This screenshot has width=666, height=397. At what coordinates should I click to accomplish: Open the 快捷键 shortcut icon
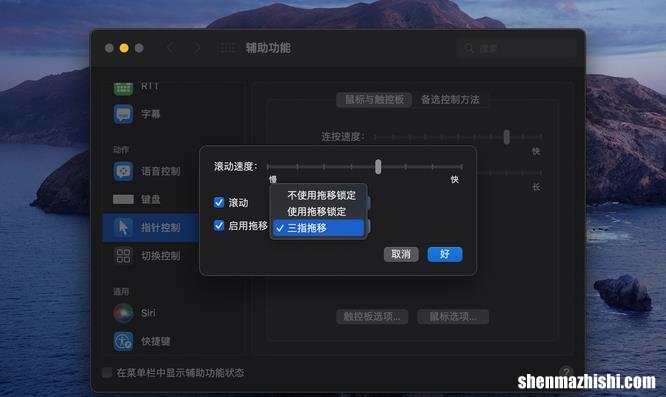[x=123, y=341]
